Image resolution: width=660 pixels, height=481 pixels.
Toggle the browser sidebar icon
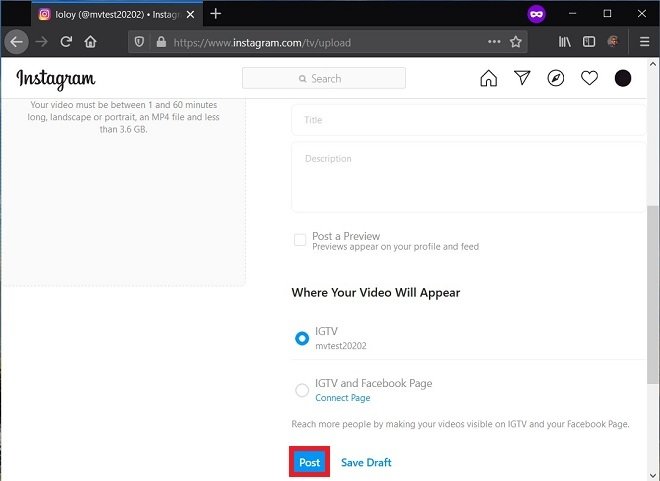[589, 42]
